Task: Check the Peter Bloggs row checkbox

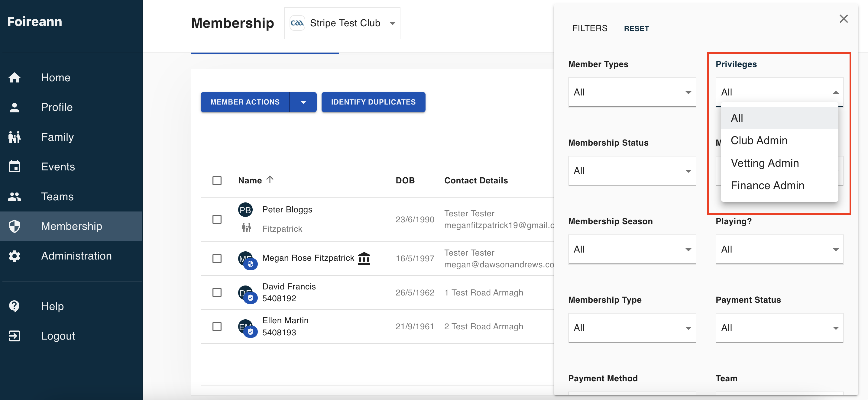Action: pyautogui.click(x=217, y=219)
